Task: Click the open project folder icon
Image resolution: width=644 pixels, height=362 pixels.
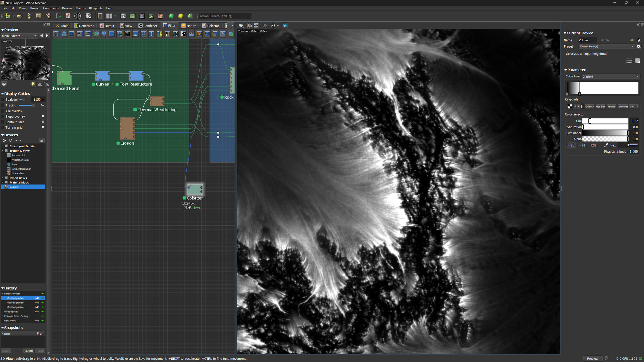Action: click(20, 16)
